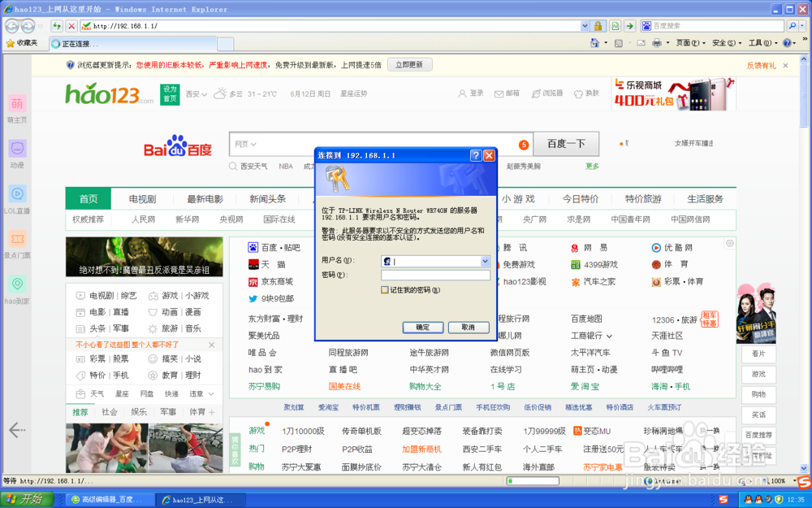Click the Sogou input method tray icon
Image resolution: width=812 pixels, height=508 pixels.
click(x=723, y=500)
